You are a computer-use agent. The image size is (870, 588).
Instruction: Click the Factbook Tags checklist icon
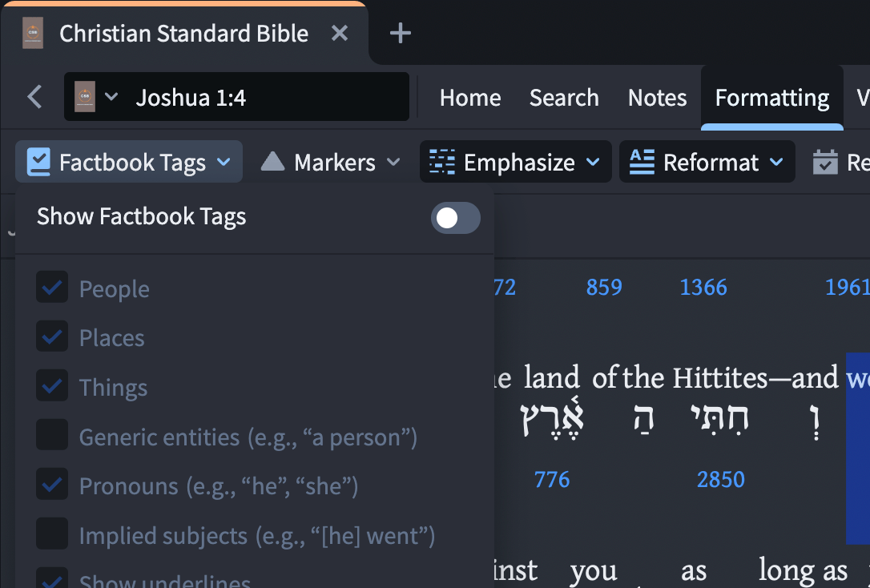[x=38, y=162]
